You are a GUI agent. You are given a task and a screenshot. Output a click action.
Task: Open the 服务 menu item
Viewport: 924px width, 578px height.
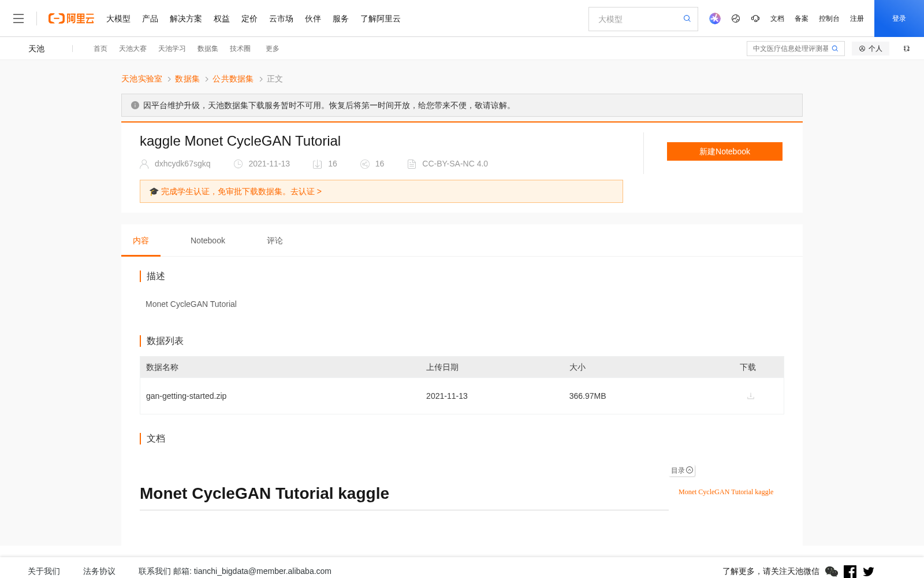tap(341, 18)
